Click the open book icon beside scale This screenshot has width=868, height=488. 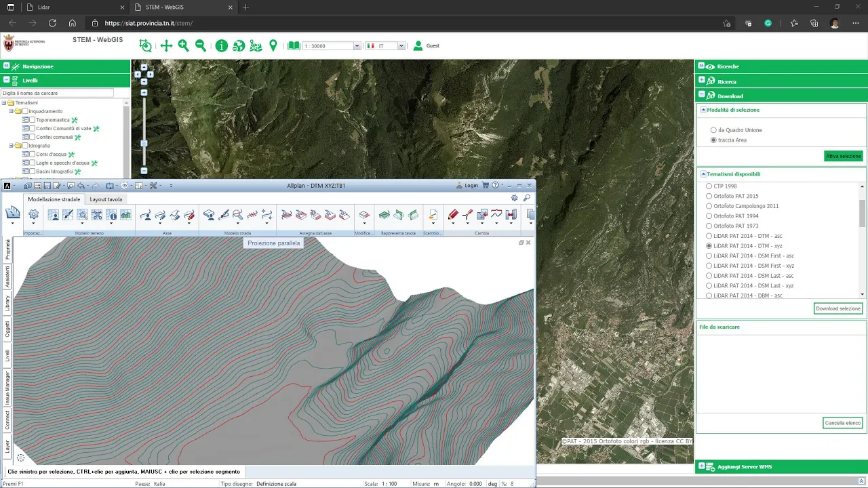[293, 45]
